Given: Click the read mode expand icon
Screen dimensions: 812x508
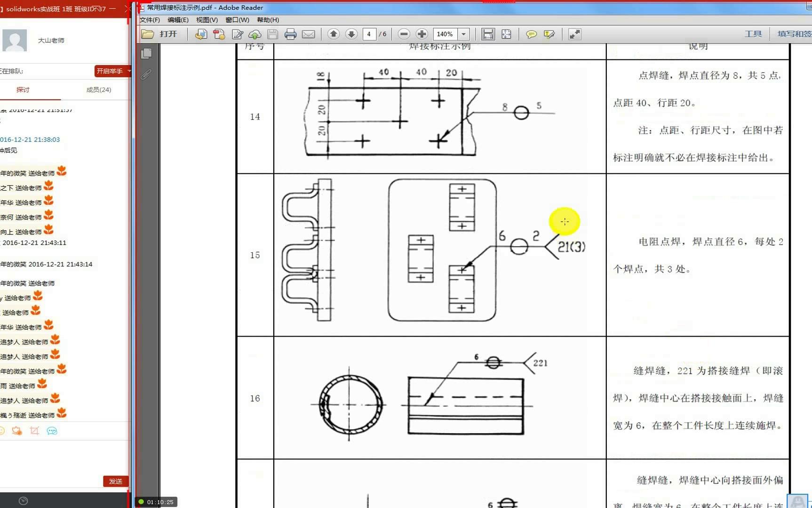Looking at the screenshot, I should 575,34.
